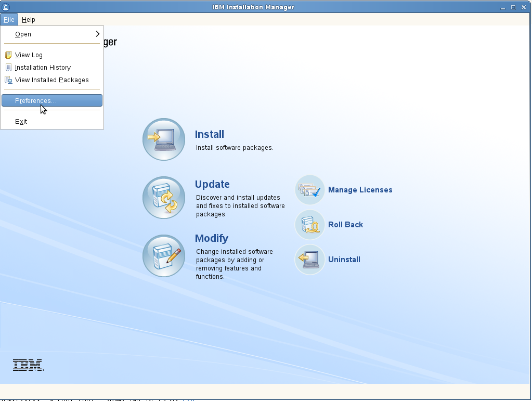
Task: Click 'Install software packages.' description text
Action: (235, 148)
